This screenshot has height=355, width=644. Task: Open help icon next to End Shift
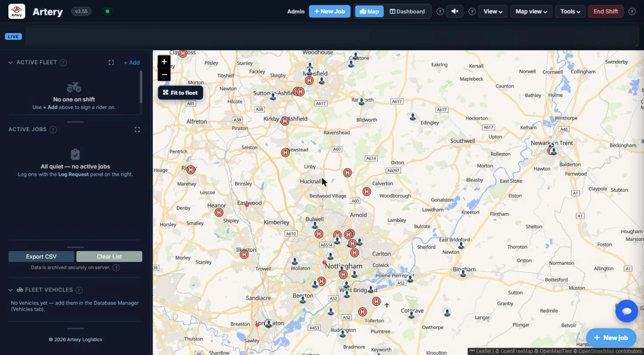point(632,12)
